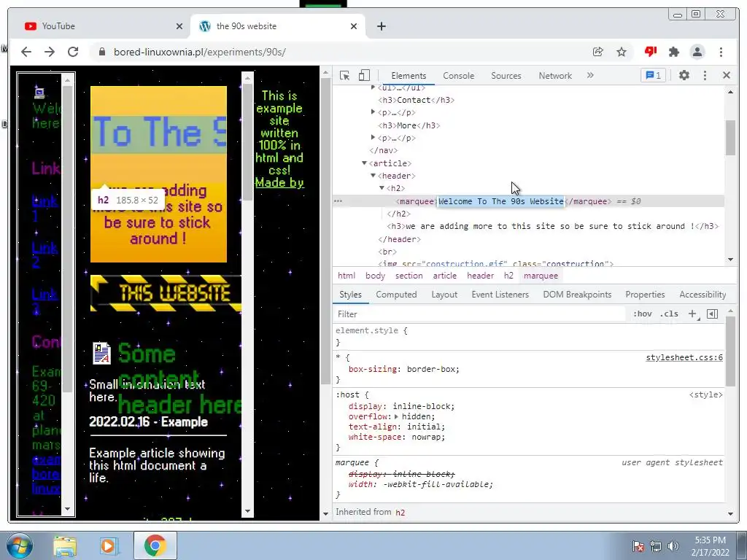Open the red thumbs-down extension icon
This screenshot has height=560, width=747.
650,52
